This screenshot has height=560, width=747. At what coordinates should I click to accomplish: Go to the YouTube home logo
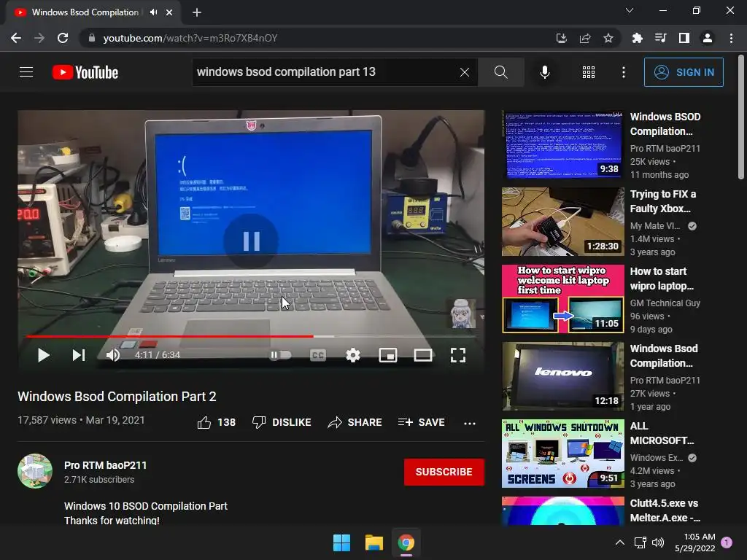point(85,72)
